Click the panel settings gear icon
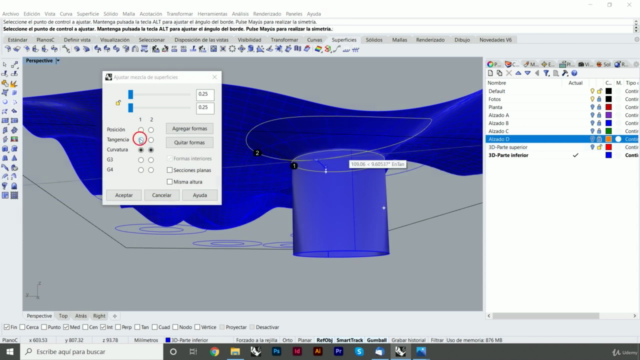The image size is (640, 360). pos(636,64)
